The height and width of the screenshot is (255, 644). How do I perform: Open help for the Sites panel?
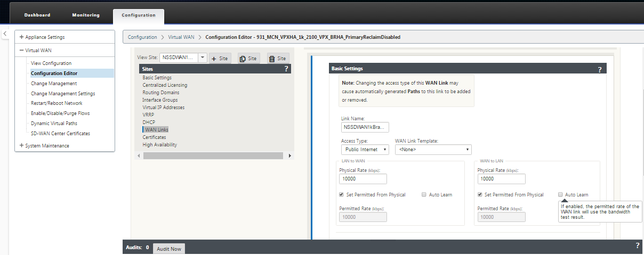click(286, 69)
